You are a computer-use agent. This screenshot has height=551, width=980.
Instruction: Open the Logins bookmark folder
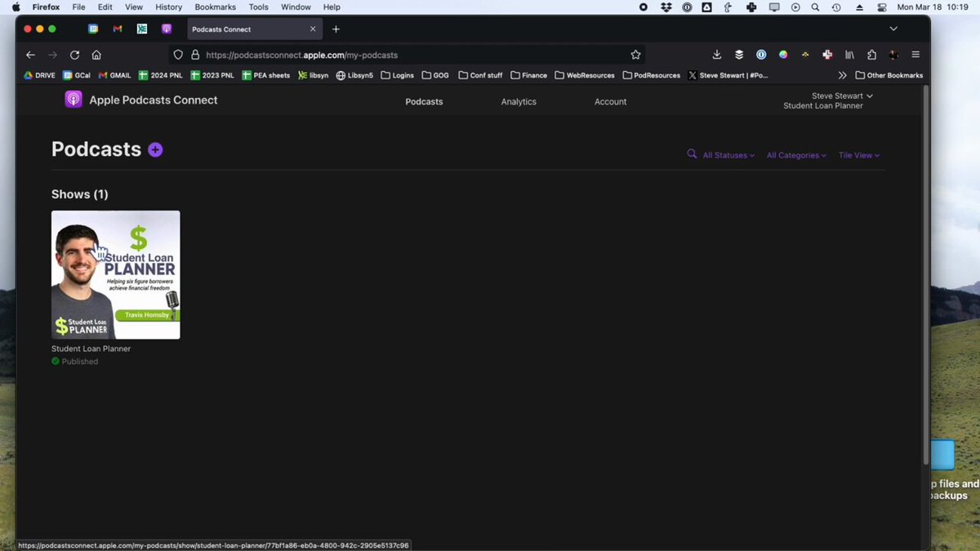coord(397,75)
